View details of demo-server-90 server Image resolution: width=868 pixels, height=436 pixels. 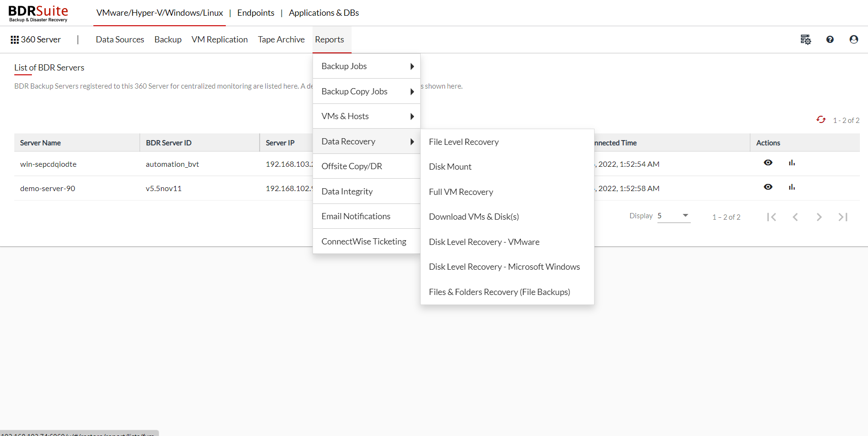(x=768, y=187)
